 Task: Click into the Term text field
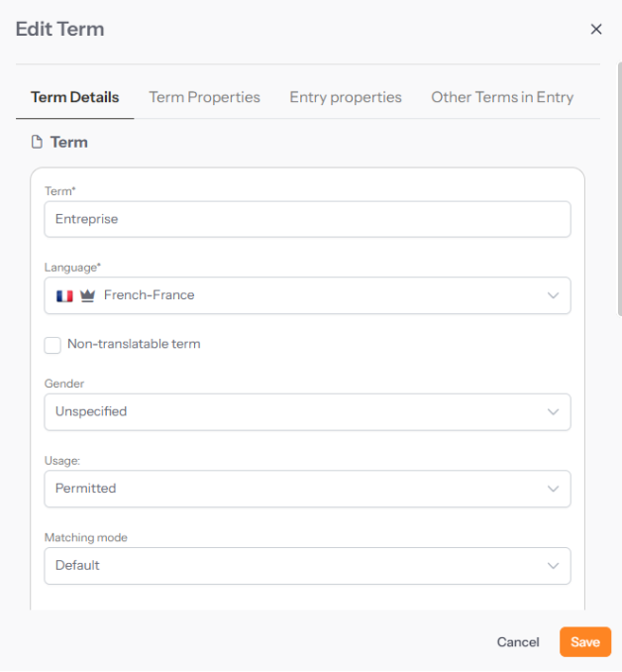click(x=307, y=219)
